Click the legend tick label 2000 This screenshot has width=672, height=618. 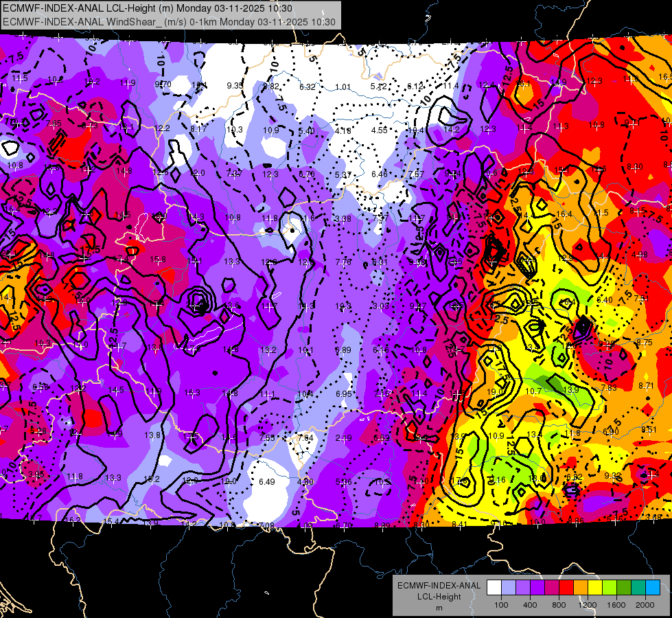[645, 605]
